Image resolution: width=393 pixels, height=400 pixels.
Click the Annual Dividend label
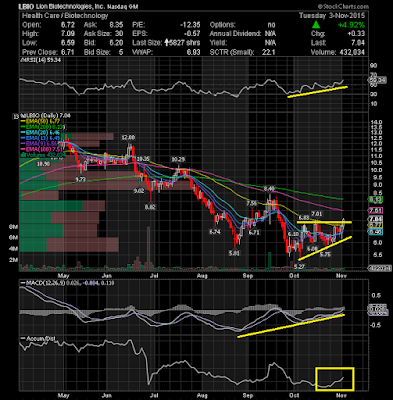pyautogui.click(x=235, y=34)
